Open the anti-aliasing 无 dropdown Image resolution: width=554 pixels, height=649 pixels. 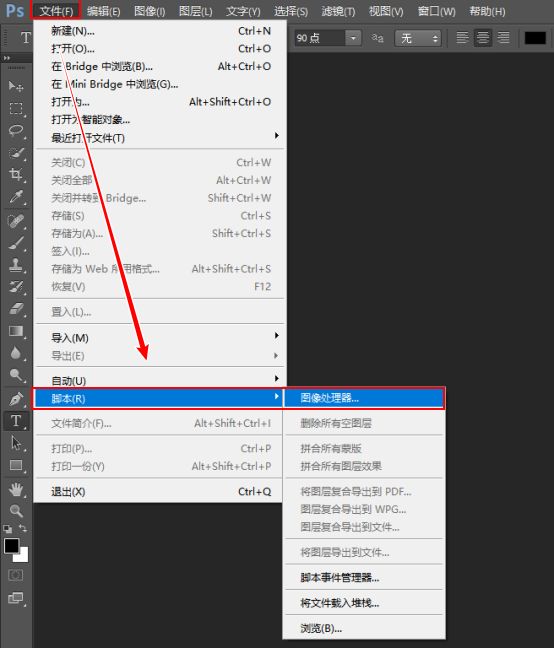[418, 38]
